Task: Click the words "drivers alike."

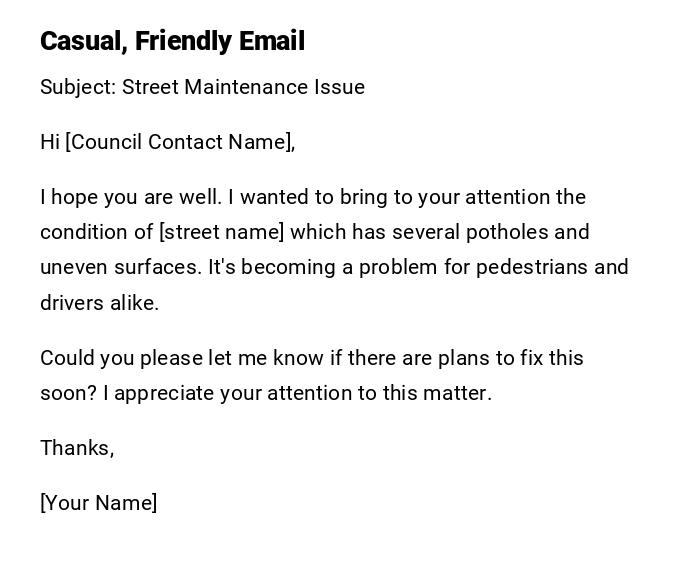Action: tap(99, 303)
